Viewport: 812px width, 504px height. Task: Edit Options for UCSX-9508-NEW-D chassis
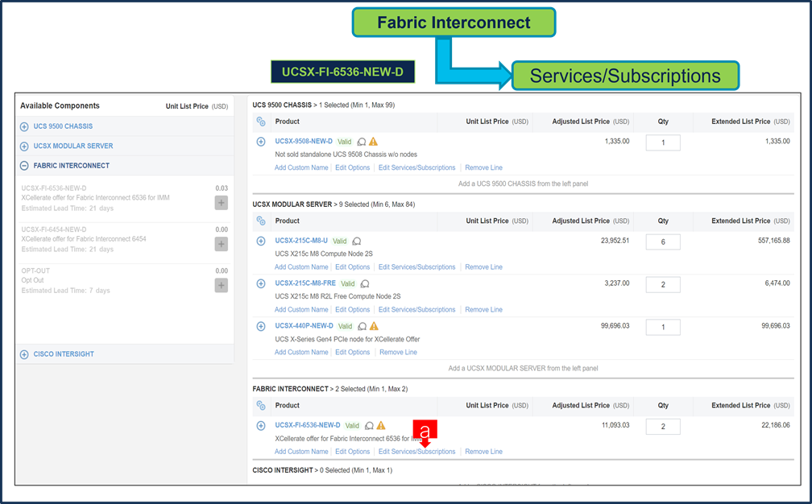click(x=353, y=167)
